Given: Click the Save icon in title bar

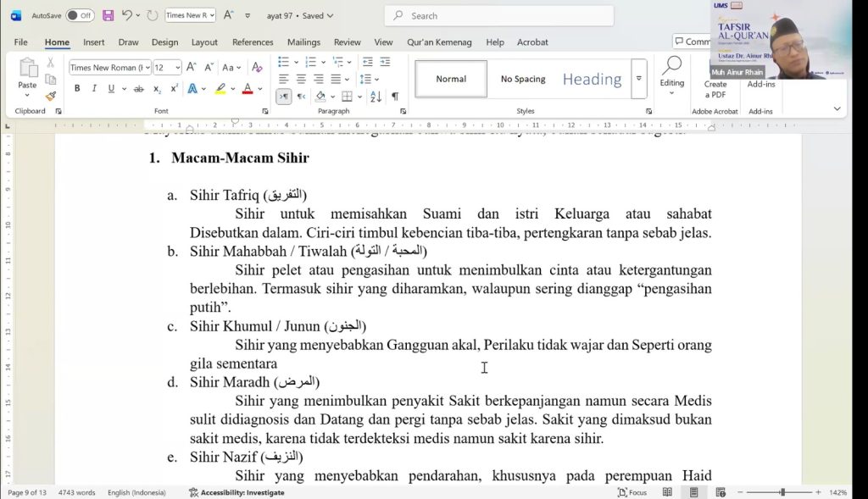Looking at the screenshot, I should click(x=108, y=15).
